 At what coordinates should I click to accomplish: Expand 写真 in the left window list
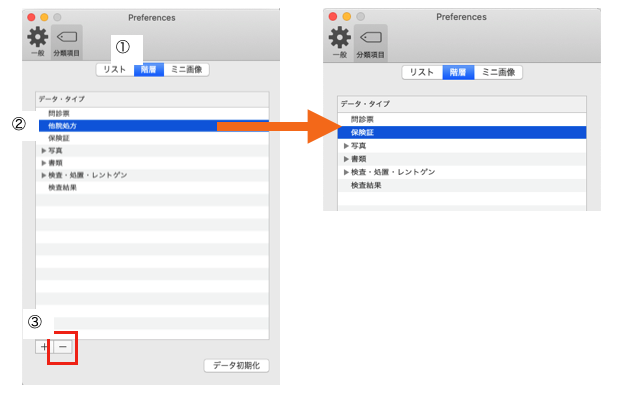tap(44, 151)
